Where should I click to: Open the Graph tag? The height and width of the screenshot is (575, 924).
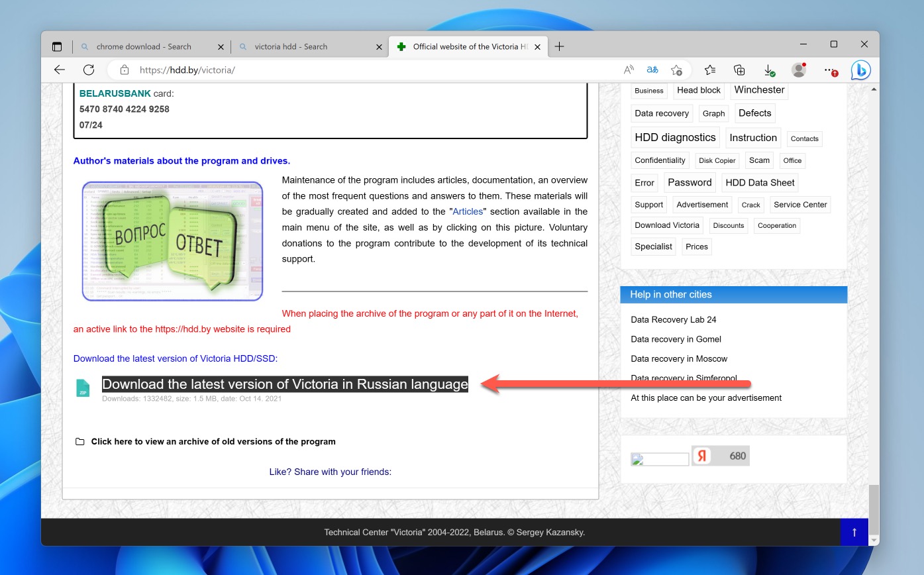[713, 114]
